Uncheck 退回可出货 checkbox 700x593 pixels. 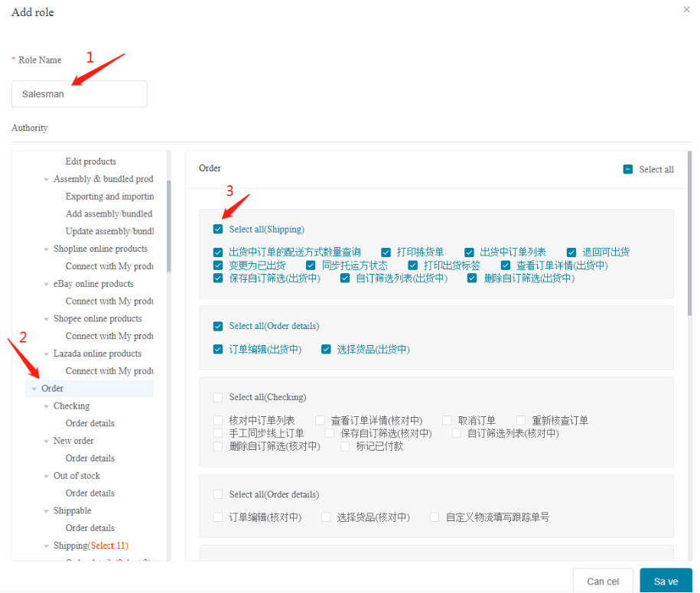(x=571, y=253)
